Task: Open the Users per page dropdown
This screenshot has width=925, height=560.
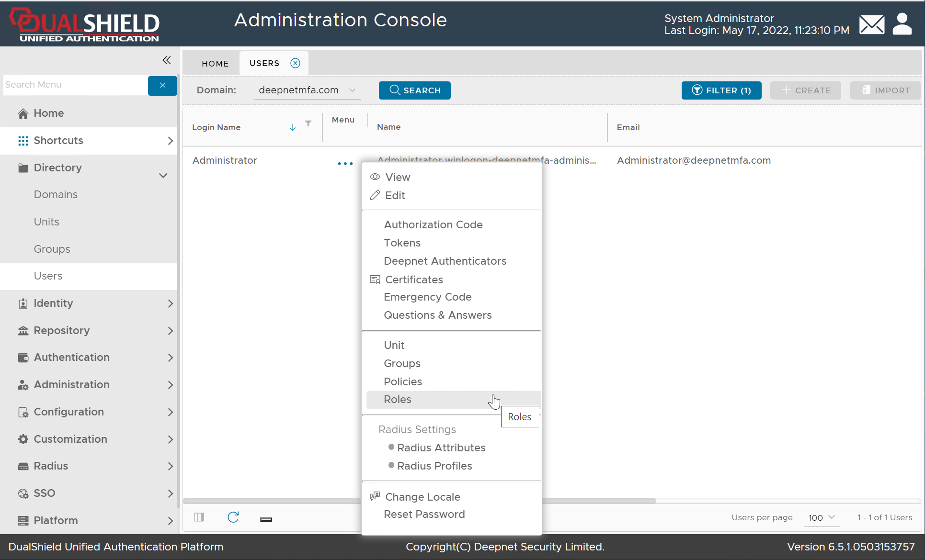Action: [x=822, y=517]
